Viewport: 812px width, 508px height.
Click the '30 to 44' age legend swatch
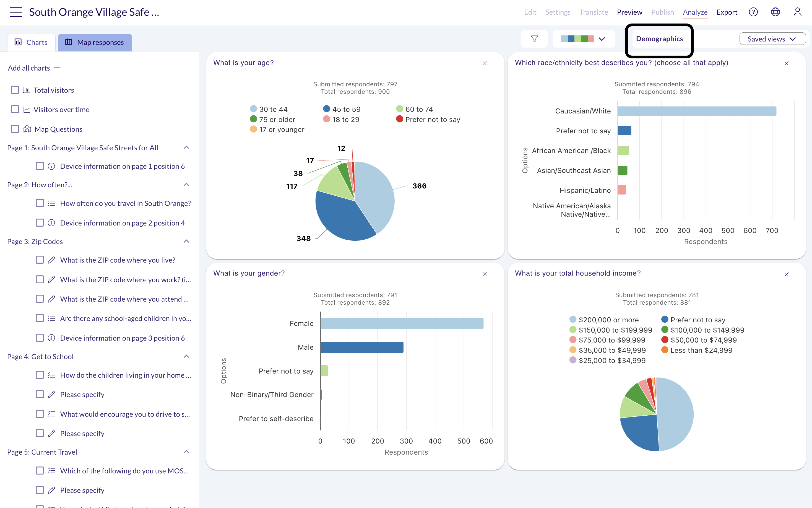[254, 109]
